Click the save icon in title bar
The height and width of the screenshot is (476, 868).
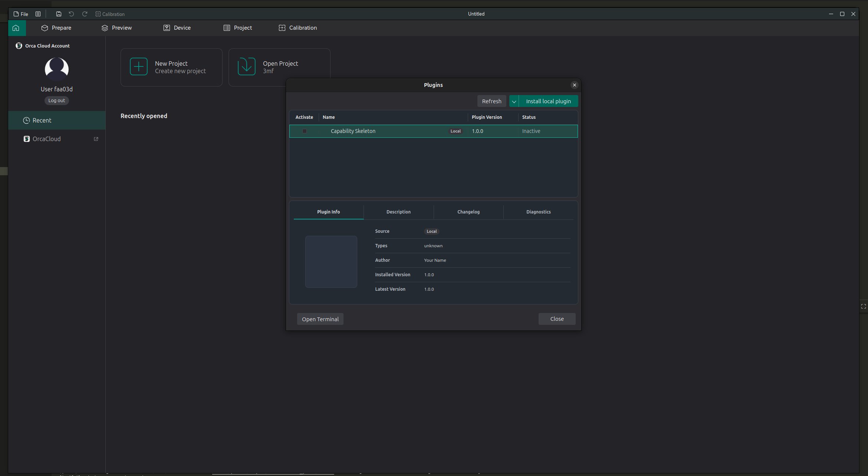click(x=59, y=14)
